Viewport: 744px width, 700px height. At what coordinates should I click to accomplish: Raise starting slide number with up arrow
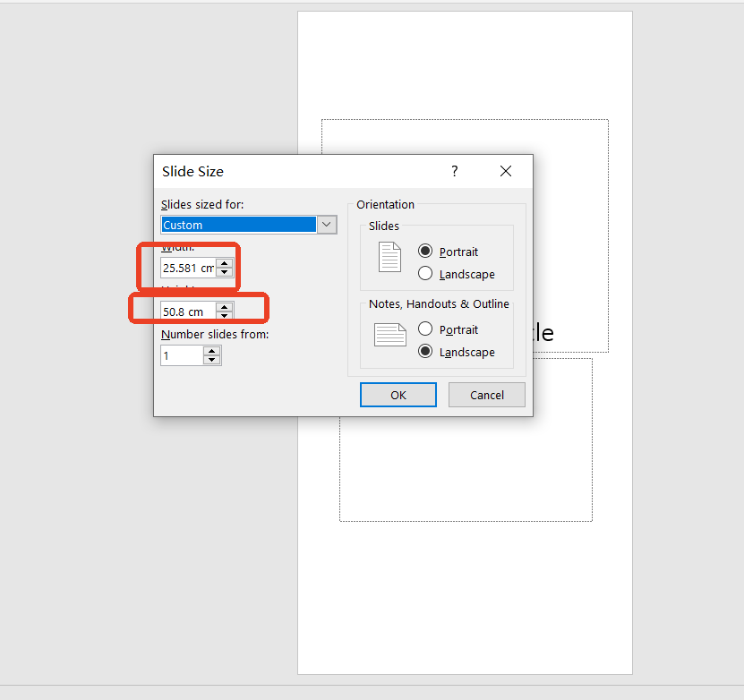(x=211, y=351)
